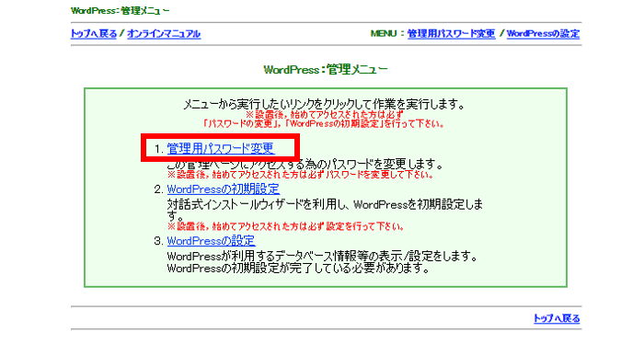
Task: Click list item 1 管理用パスワード変更 link
Action: coord(221,148)
